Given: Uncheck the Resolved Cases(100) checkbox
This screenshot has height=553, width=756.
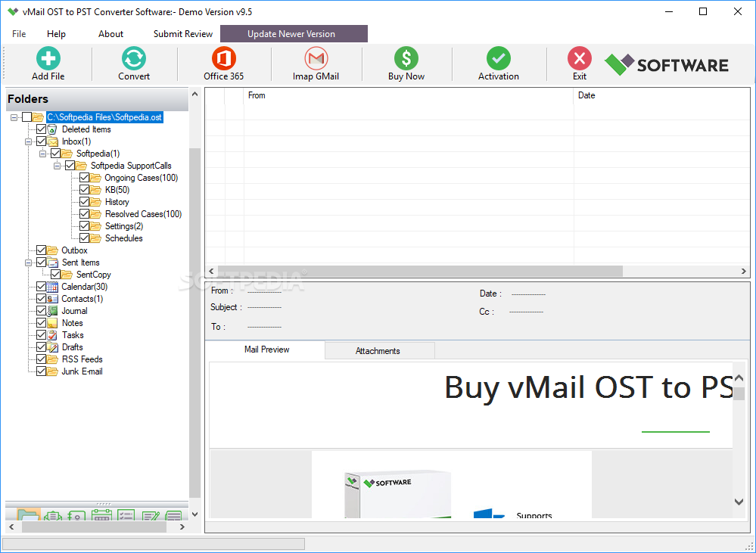Looking at the screenshot, I should point(84,213).
